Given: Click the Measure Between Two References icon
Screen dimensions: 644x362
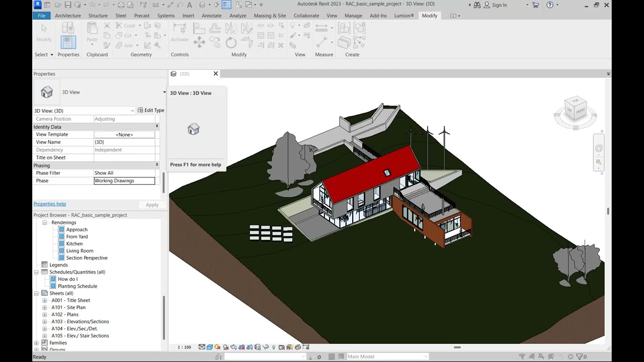Looking at the screenshot, I should tap(321, 28).
